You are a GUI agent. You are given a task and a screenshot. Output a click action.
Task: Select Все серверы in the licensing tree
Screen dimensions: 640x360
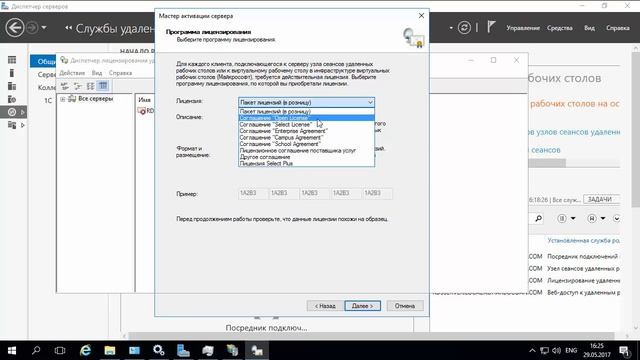click(95, 99)
